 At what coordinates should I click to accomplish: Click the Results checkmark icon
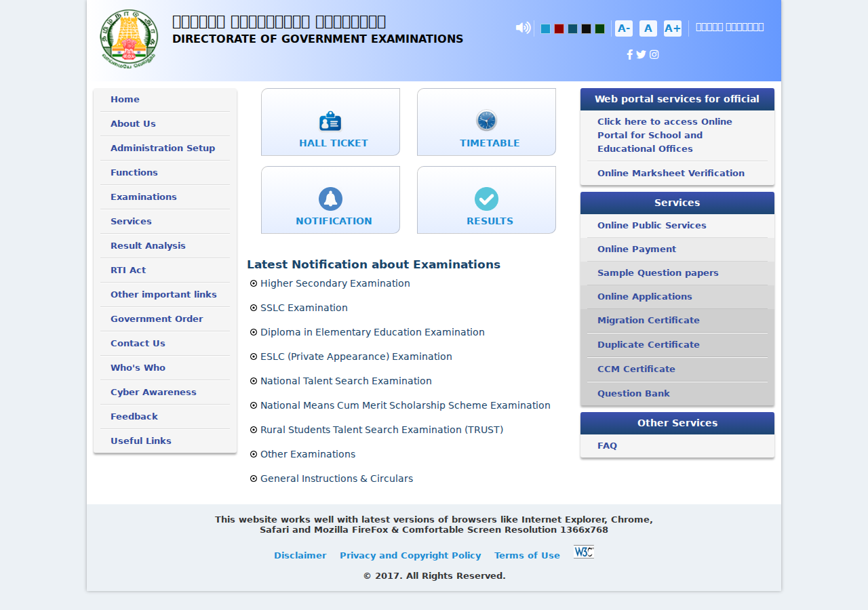(486, 199)
